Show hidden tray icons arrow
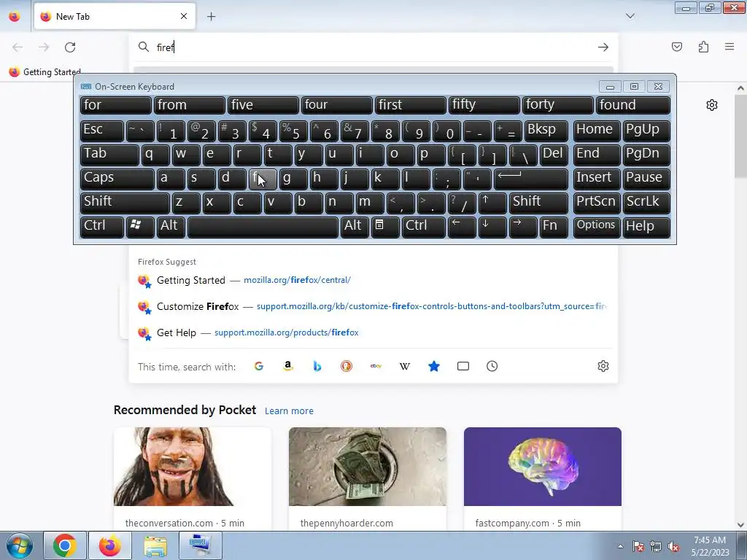Image resolution: width=747 pixels, height=560 pixels. [x=620, y=547]
